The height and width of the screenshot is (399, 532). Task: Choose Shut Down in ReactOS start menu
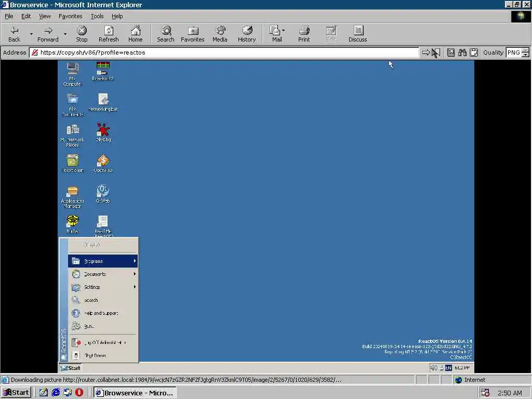coord(103,355)
